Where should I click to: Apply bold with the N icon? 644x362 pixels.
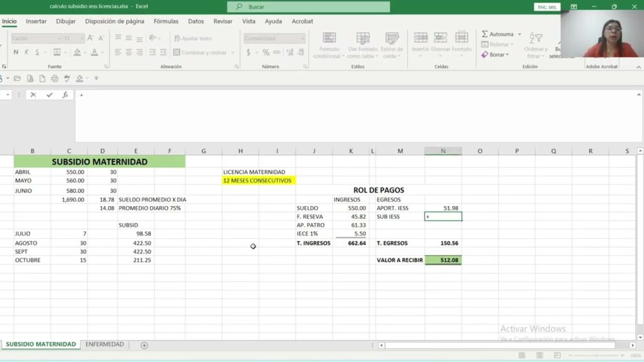click(16, 52)
